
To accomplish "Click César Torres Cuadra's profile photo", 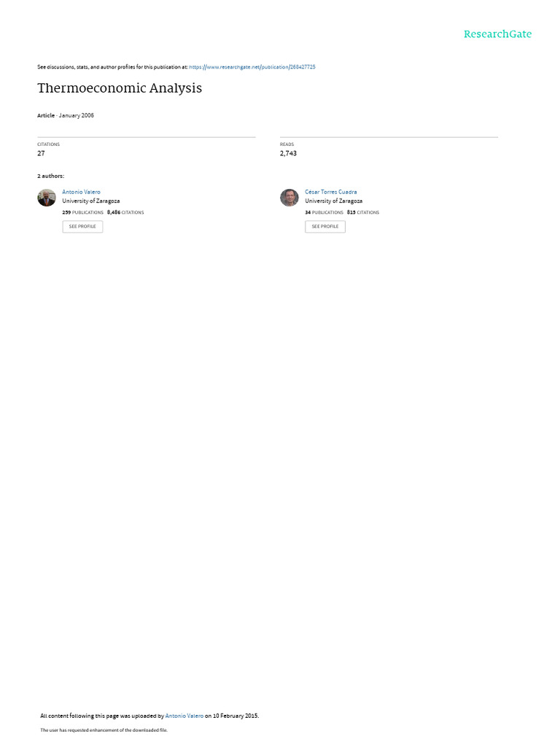I will 289,197.
